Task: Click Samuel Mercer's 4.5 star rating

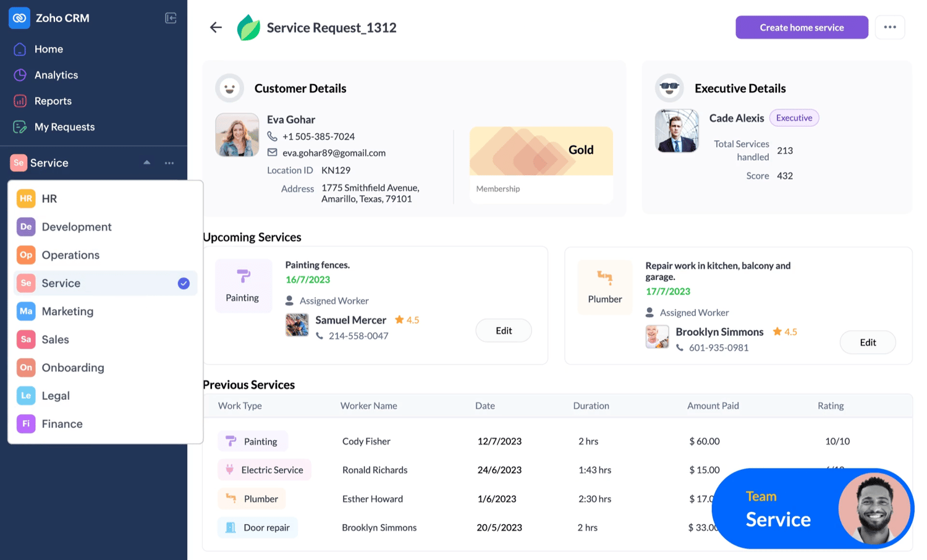Action: [407, 320]
